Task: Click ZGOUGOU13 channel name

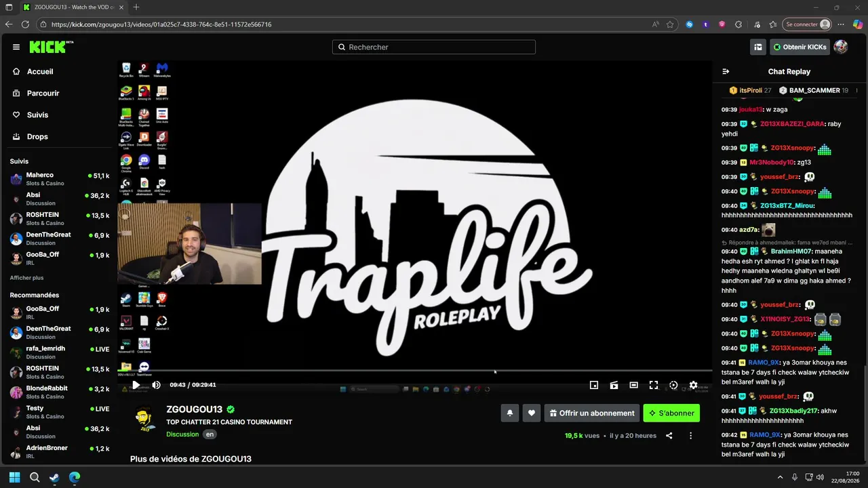Action: pyautogui.click(x=195, y=409)
